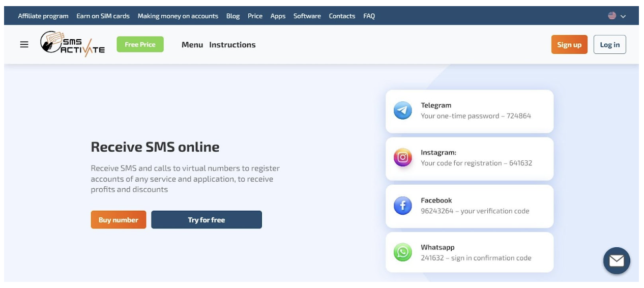Click the US flag language icon
Image resolution: width=644 pixels, height=288 pixels.
(612, 16)
